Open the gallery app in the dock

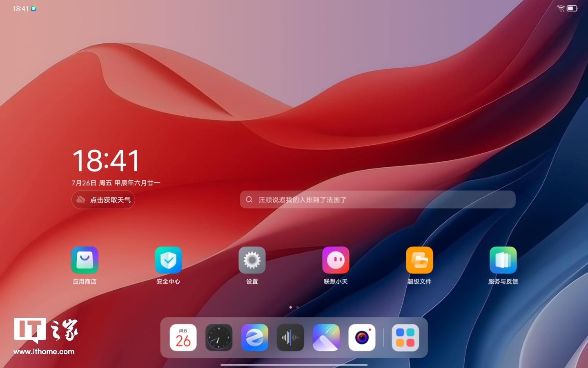[326, 338]
